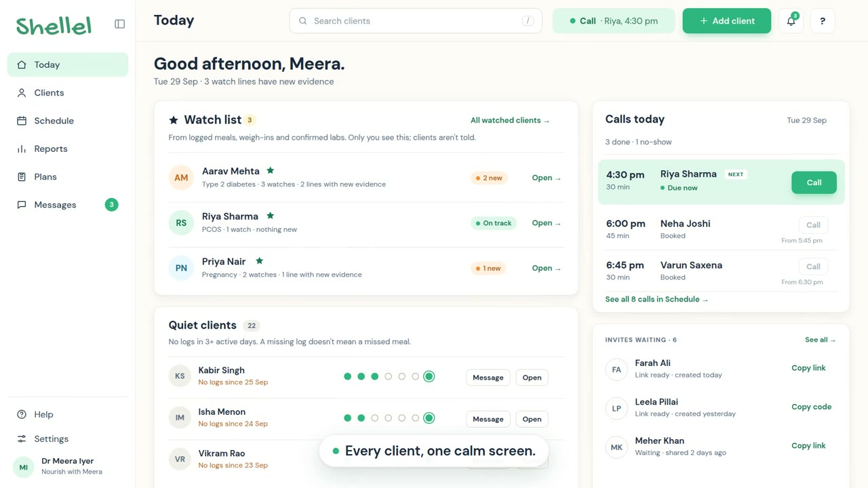Toggle the star next to Priya Nair
Screen dimensions: 868x488
click(259, 261)
